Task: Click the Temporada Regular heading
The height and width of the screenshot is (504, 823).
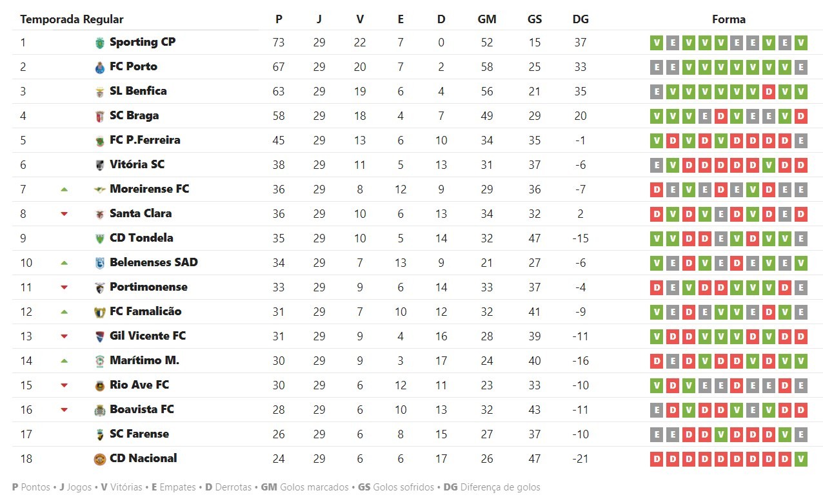Action: [72, 19]
